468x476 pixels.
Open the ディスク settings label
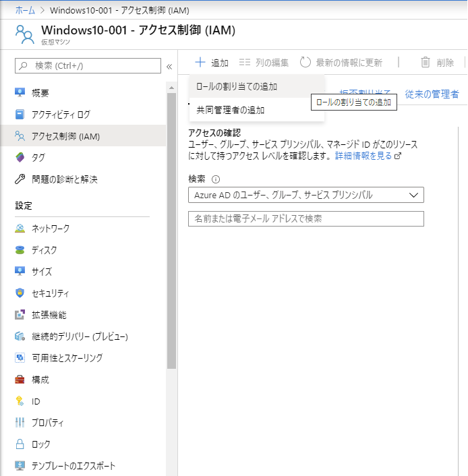[45, 250]
